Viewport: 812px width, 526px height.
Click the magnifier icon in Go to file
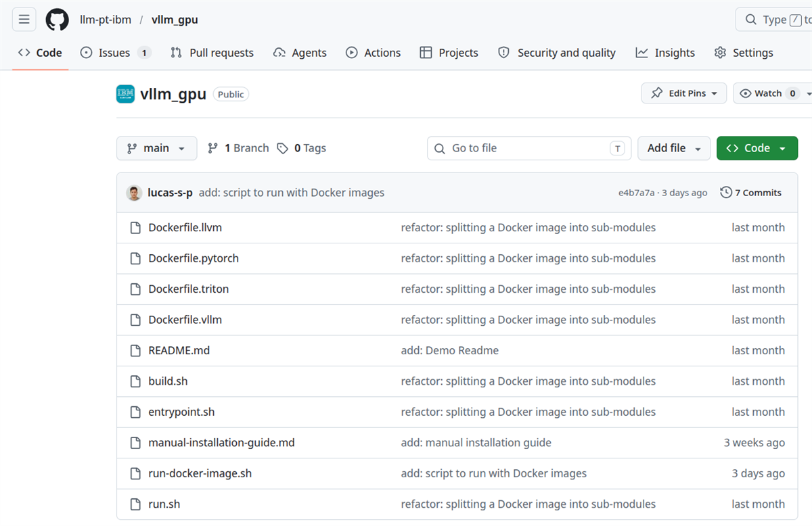tap(440, 149)
